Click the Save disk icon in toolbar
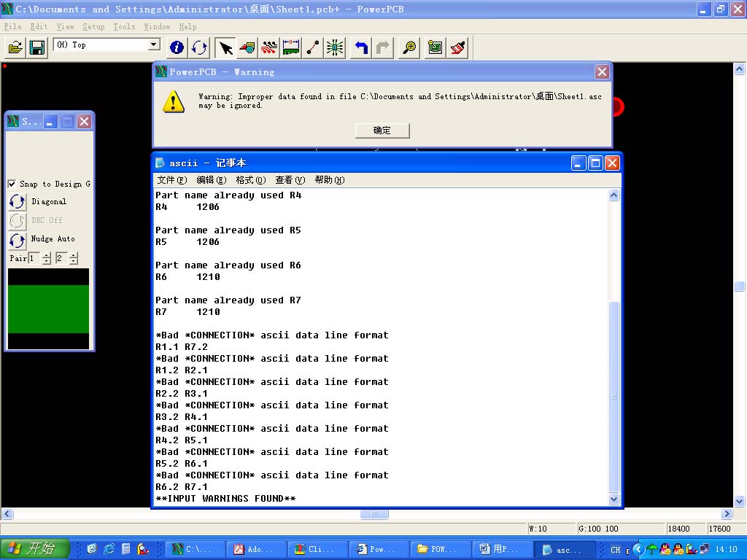 point(37,47)
